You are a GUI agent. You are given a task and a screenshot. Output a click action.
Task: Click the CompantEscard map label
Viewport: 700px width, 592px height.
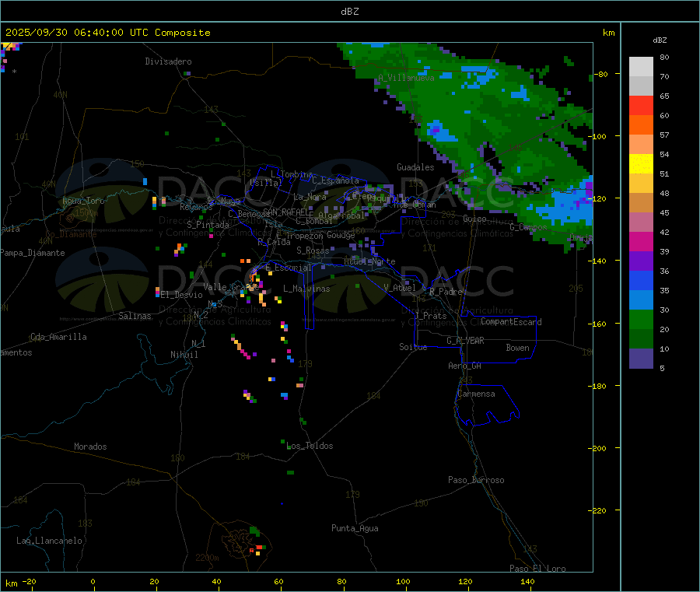click(x=511, y=322)
